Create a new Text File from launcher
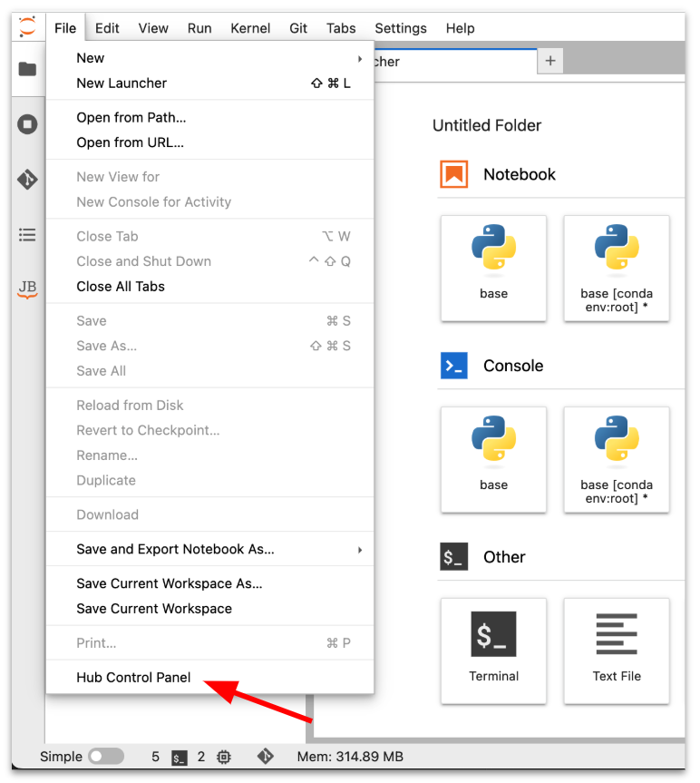 [617, 650]
